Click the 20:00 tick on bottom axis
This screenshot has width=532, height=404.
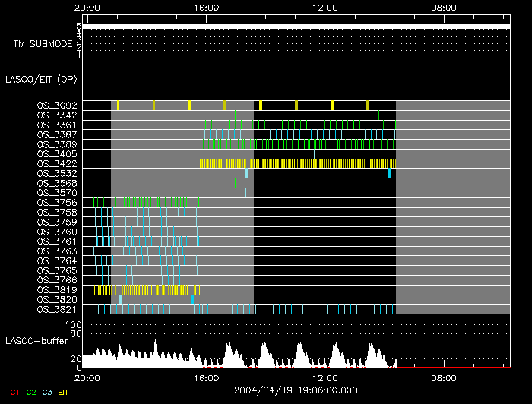[87, 377]
